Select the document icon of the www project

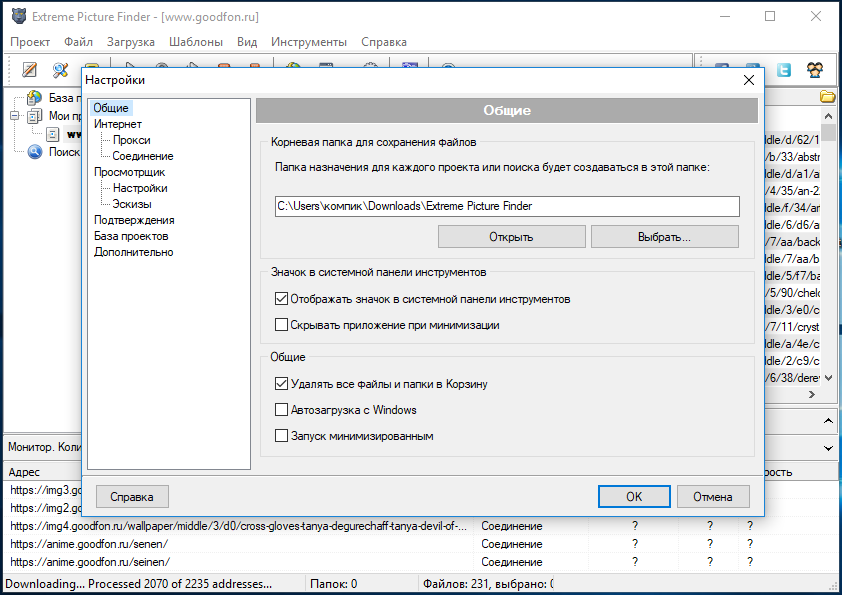tap(53, 134)
